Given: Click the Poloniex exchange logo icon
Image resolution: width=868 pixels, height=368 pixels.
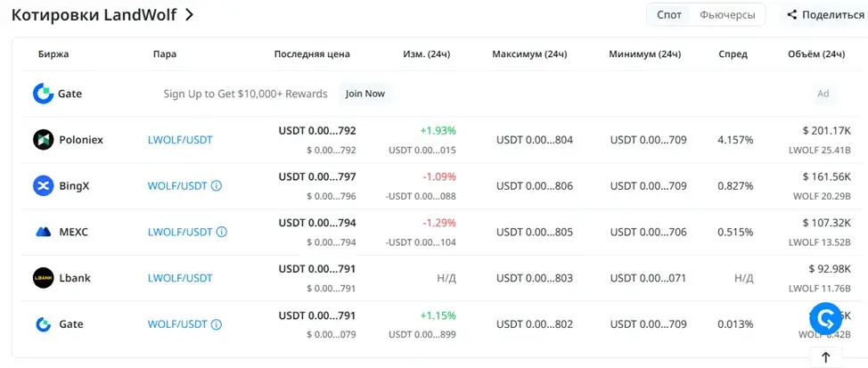Looking at the screenshot, I should 43,140.
